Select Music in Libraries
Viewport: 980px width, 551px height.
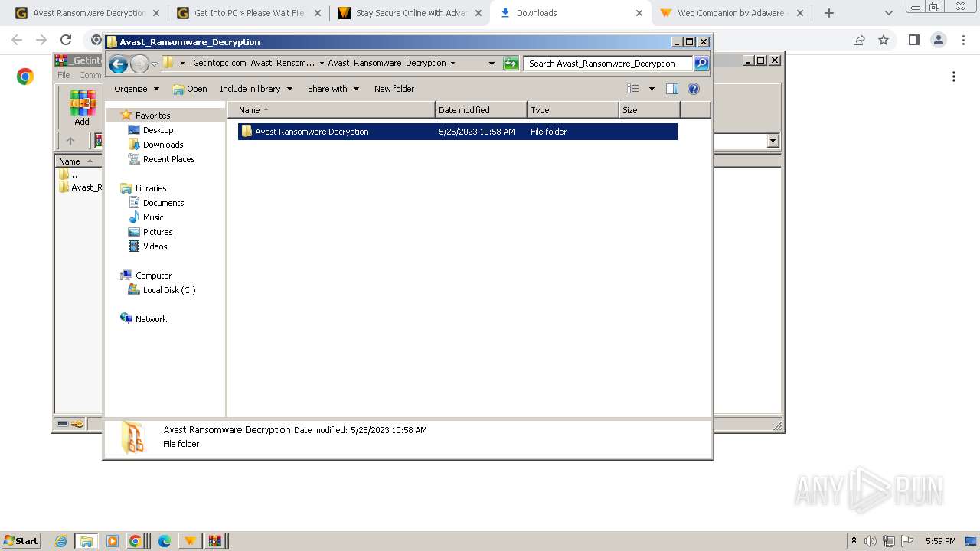(x=153, y=217)
